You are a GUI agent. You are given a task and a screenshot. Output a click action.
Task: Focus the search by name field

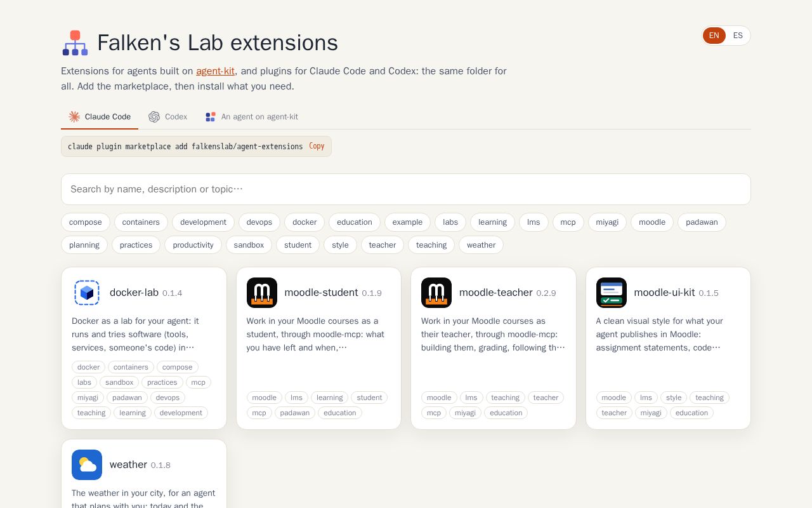406,189
